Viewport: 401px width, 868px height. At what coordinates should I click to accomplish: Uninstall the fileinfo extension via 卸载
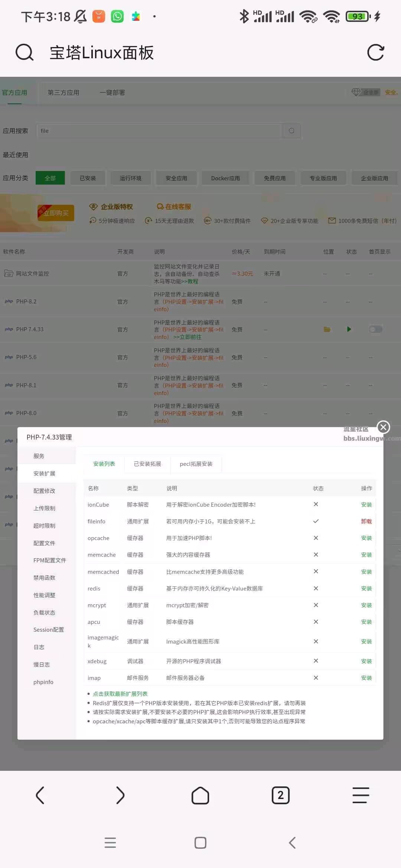(366, 521)
